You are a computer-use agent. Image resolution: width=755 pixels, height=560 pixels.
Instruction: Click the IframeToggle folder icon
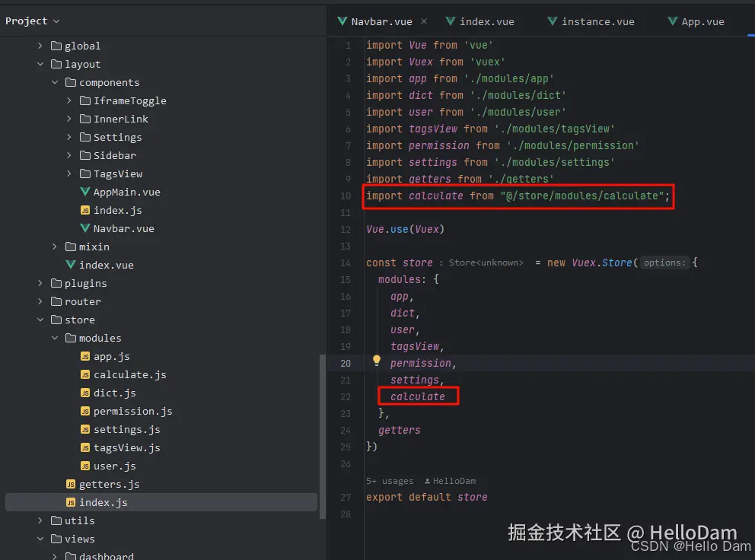85,100
